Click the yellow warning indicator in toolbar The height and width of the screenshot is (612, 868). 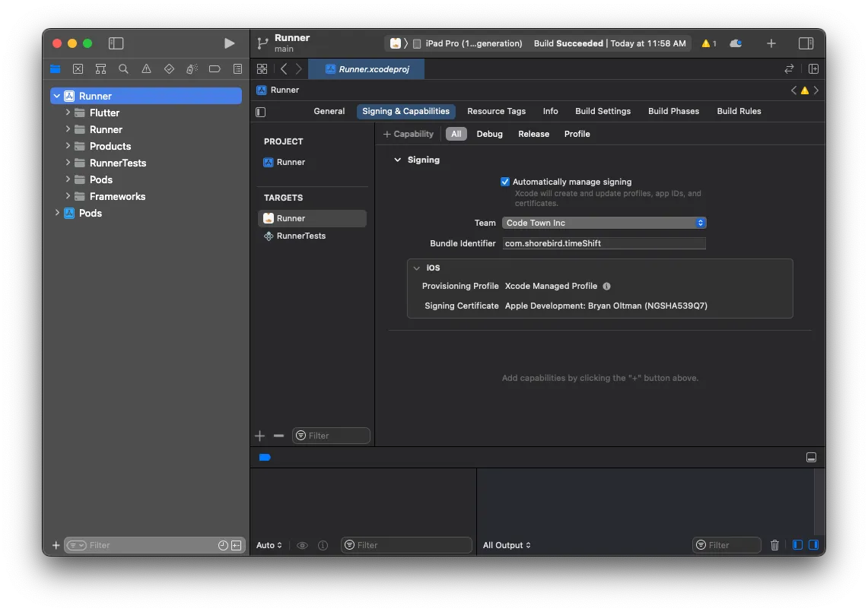coord(708,43)
